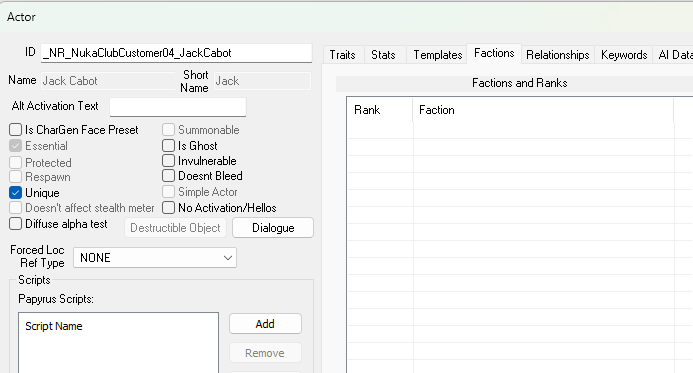The width and height of the screenshot is (693, 373).
Task: Open the Keywords tab
Action: tap(624, 55)
